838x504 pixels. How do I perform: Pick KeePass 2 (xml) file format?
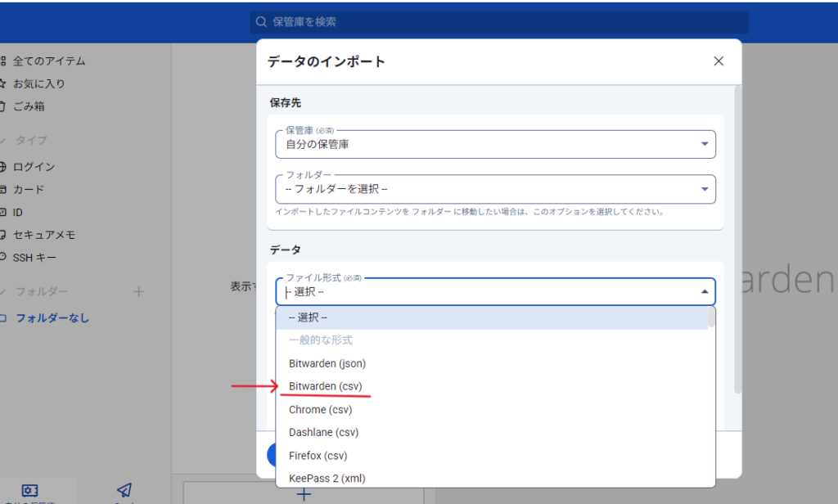[492, 479]
